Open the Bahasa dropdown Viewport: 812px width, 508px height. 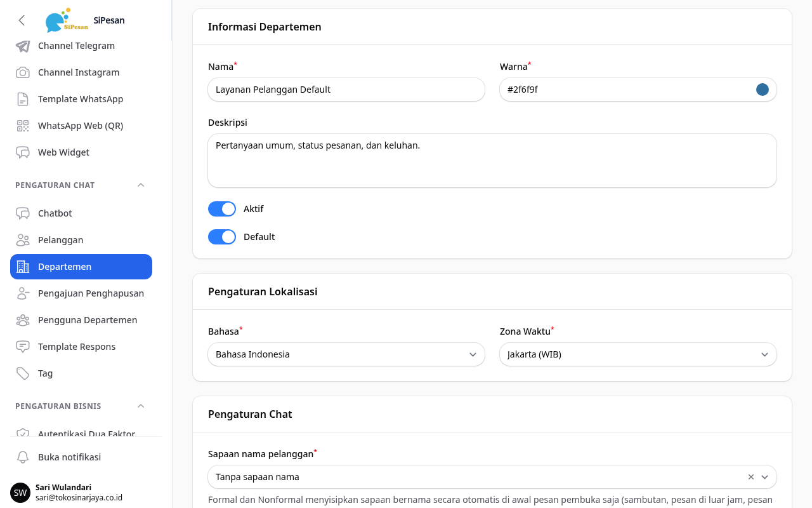pyautogui.click(x=346, y=354)
